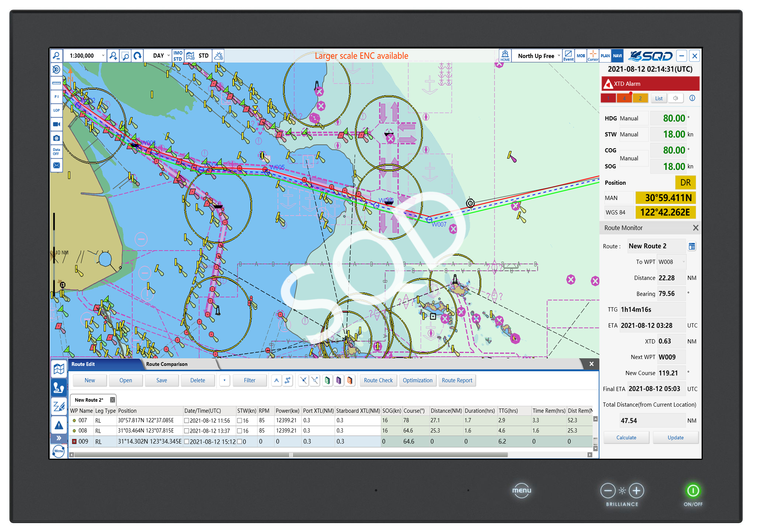Take a screenshot with the camera icon
This screenshot has width=758, height=532.
pyautogui.click(x=56, y=138)
